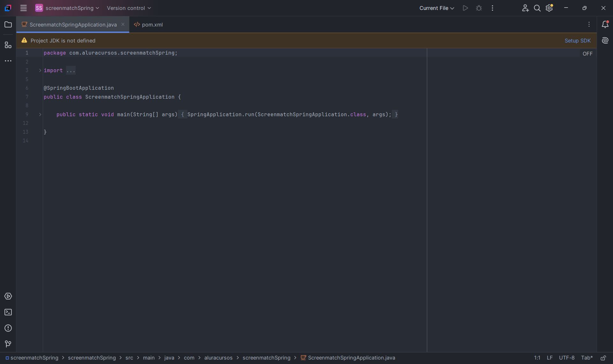Toggle the OFF code hint switch

(x=587, y=53)
